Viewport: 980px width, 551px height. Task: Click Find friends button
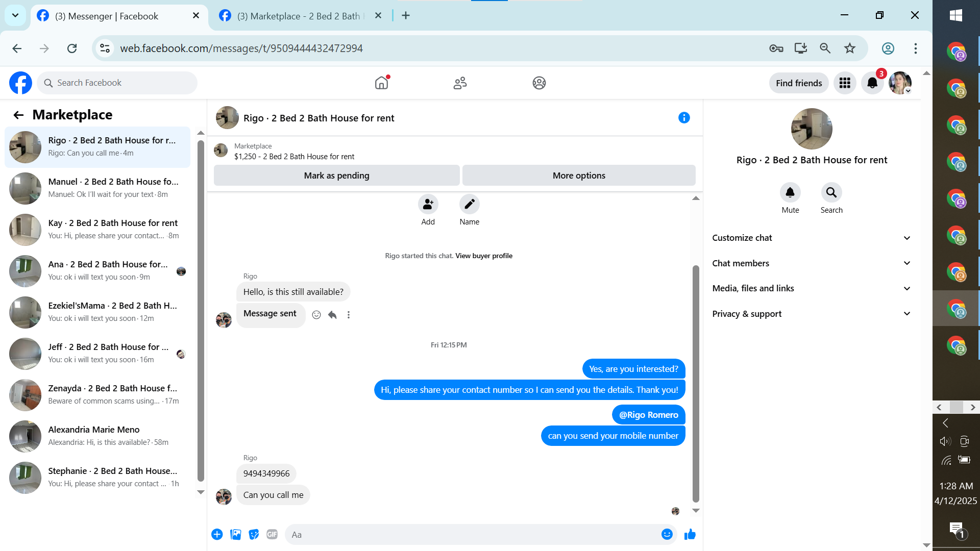[x=799, y=83]
